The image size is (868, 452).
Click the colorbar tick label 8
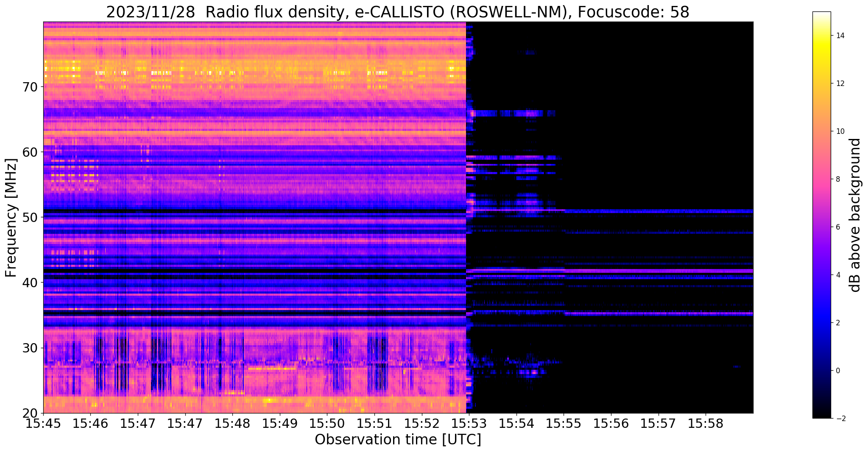tap(838, 179)
